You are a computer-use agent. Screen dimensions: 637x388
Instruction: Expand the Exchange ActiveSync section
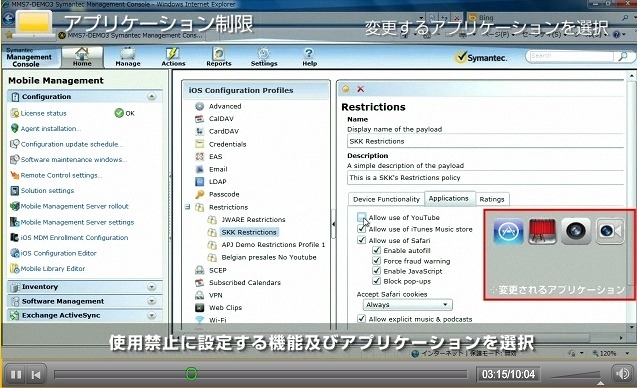(x=152, y=315)
